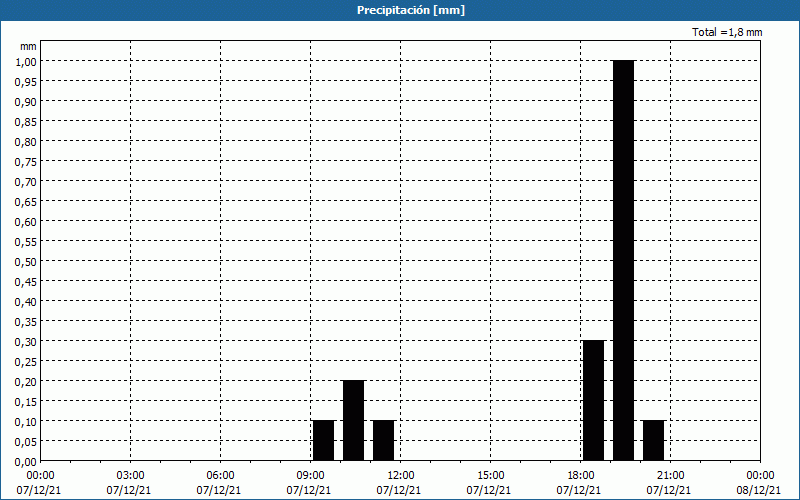Click the 0,75 y-axis tick label
Image resolution: width=800 pixels, height=500 pixels.
tap(26, 161)
